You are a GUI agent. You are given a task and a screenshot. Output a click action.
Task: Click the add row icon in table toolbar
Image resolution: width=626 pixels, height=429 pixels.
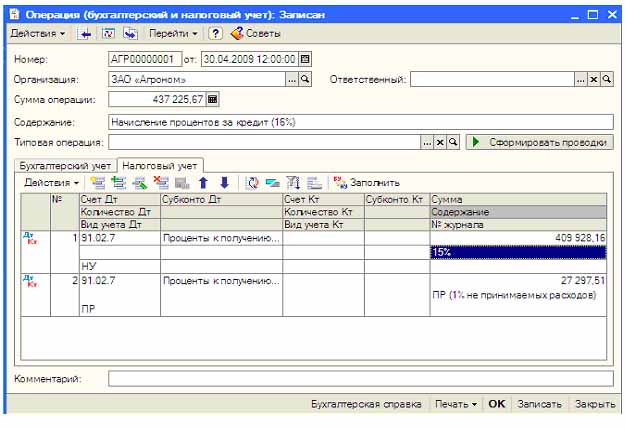click(98, 183)
